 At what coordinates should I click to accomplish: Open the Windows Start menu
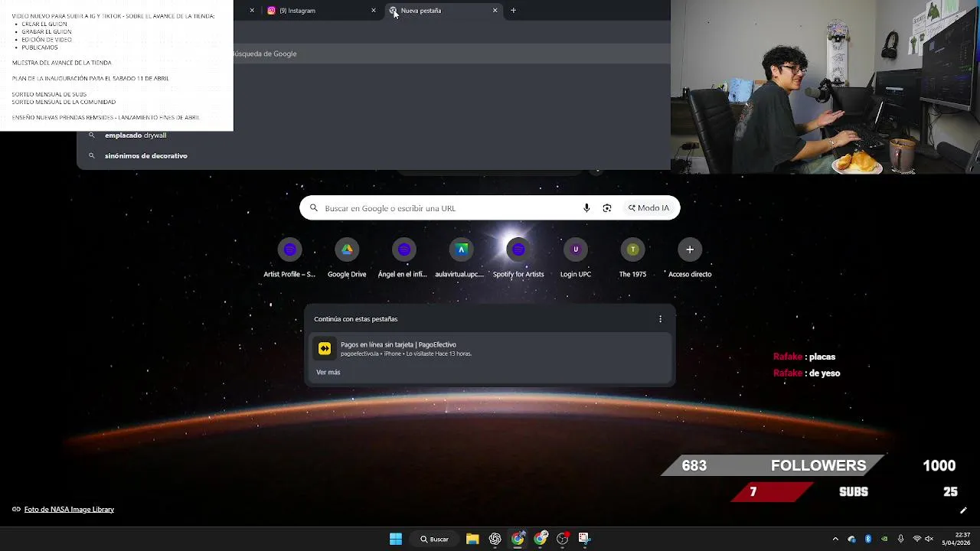click(396, 539)
